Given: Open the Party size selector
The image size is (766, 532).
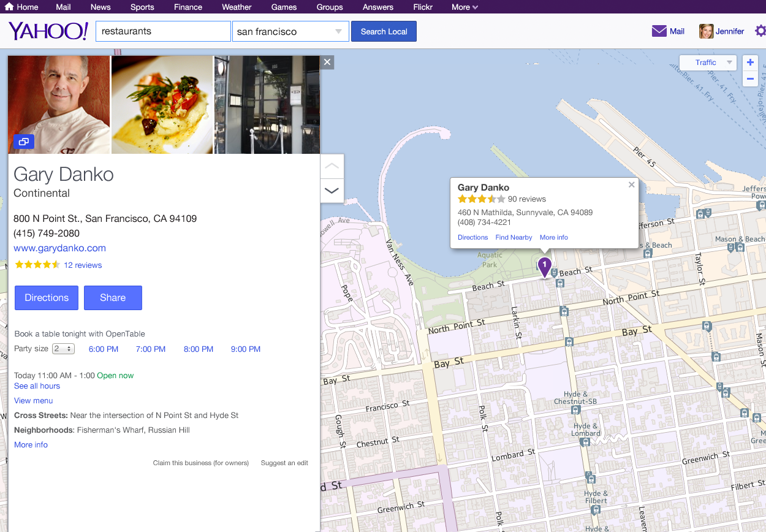Looking at the screenshot, I should pos(63,349).
